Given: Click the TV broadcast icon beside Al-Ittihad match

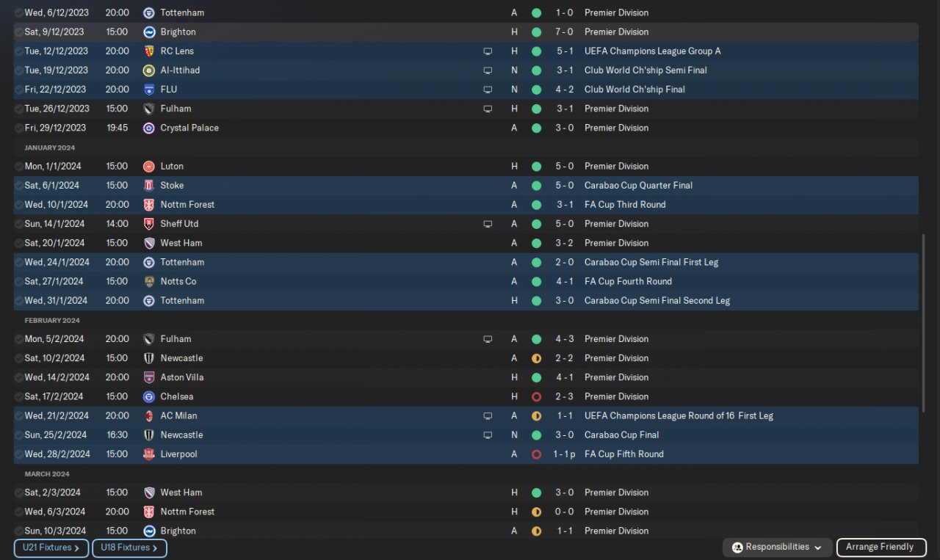Looking at the screenshot, I should [488, 70].
